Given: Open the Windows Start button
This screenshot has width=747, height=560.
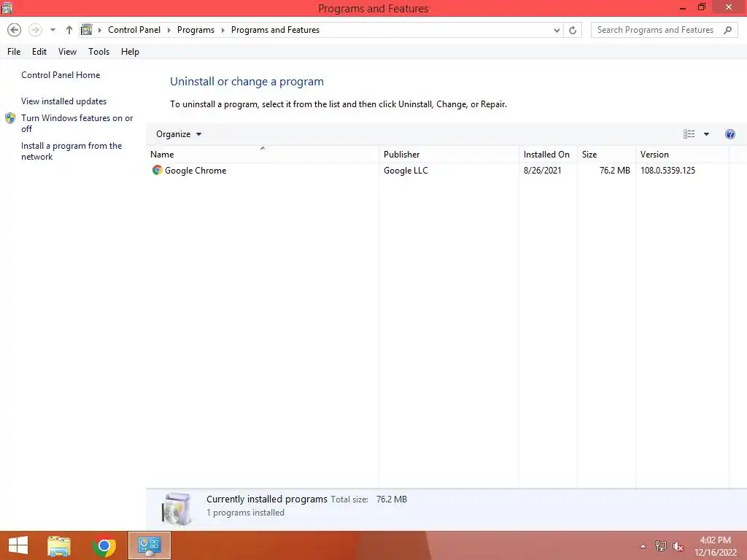Looking at the screenshot, I should click(18, 545).
